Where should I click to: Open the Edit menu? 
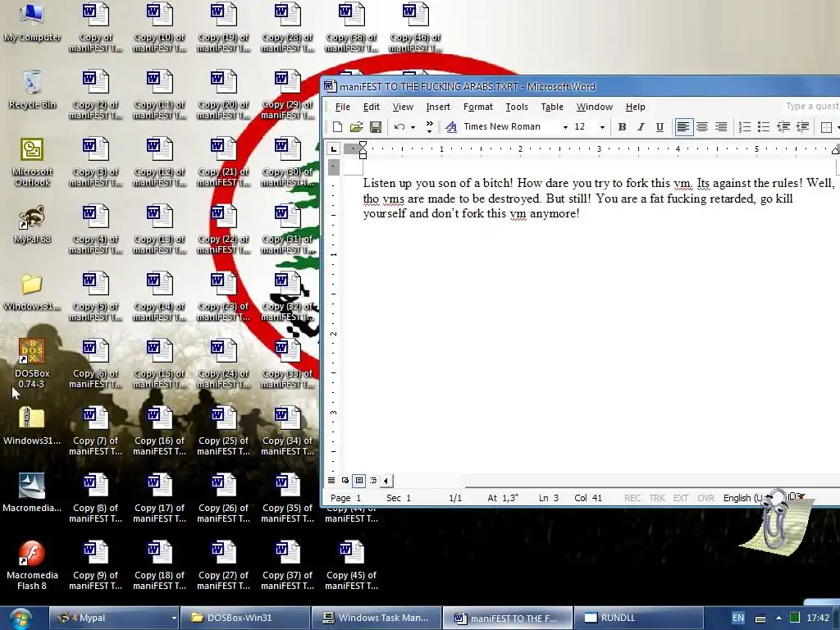tap(372, 107)
